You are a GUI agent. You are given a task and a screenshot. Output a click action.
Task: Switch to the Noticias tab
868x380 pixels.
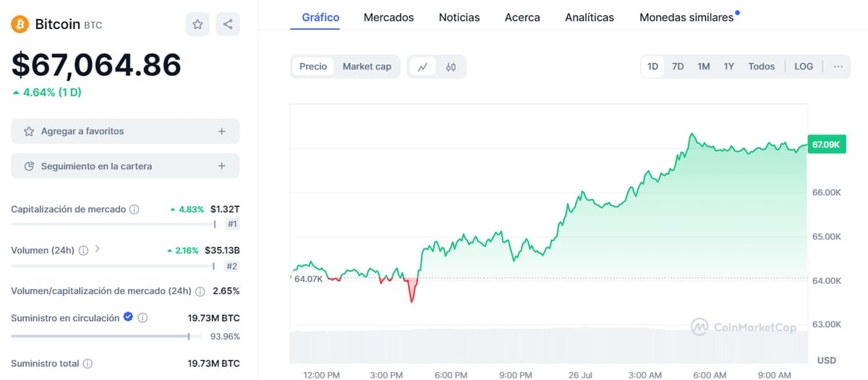pyautogui.click(x=459, y=17)
